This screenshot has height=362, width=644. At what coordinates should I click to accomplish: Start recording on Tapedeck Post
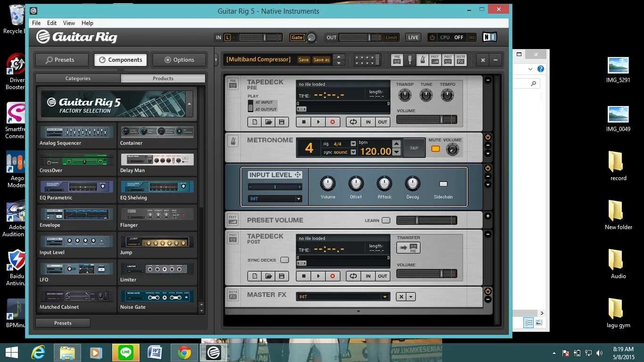(x=332, y=276)
